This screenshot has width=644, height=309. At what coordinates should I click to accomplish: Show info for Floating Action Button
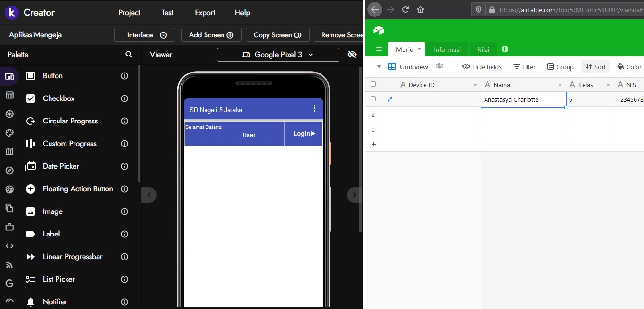124,189
